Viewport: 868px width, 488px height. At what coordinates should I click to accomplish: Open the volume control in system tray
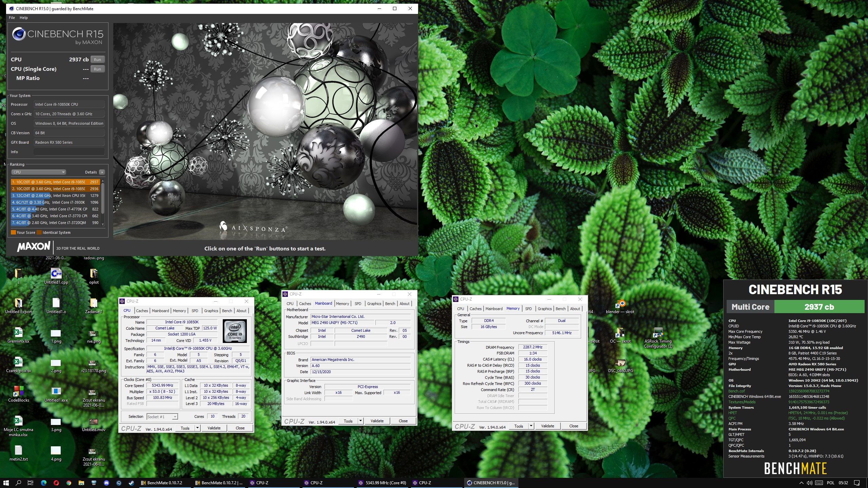pyautogui.click(x=810, y=483)
